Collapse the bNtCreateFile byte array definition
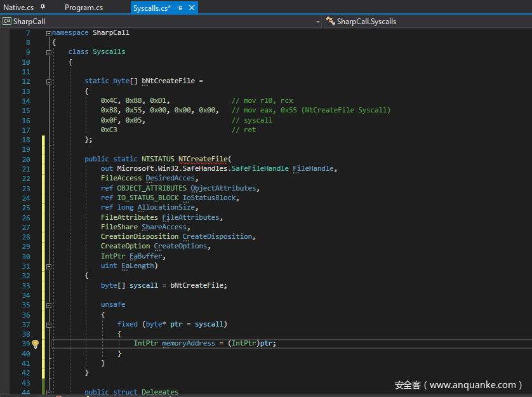The image size is (532, 397). click(49, 81)
